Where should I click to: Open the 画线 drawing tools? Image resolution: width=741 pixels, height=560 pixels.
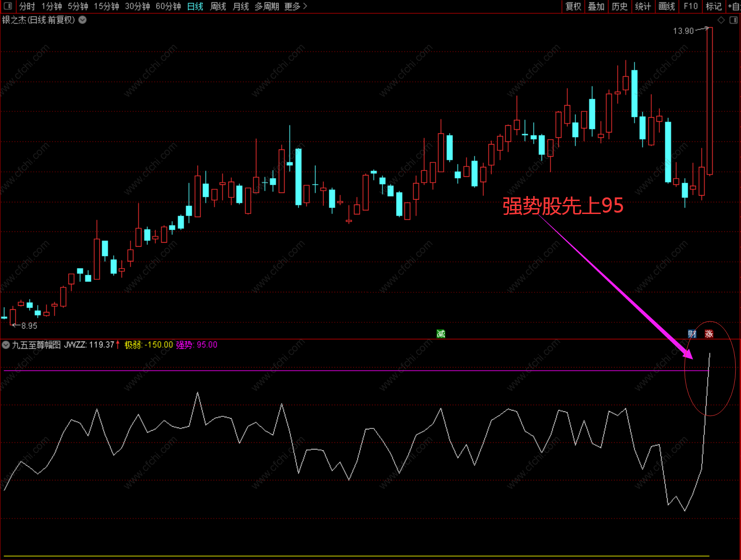tap(667, 6)
